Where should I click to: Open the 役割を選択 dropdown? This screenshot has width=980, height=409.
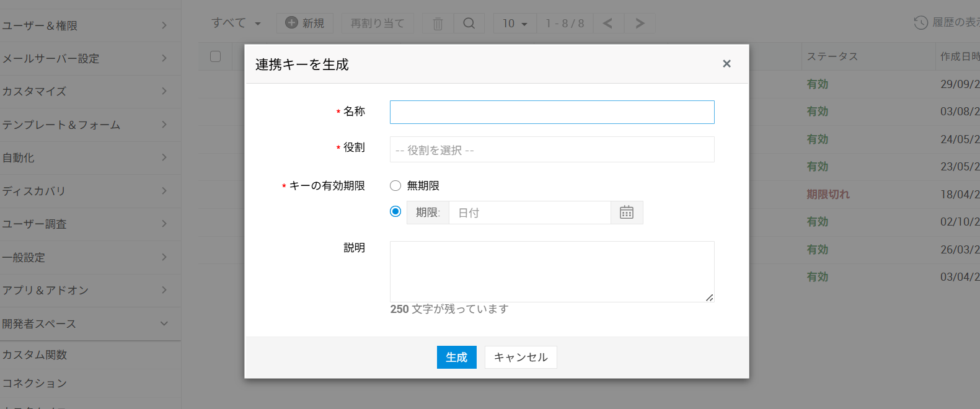(x=552, y=150)
